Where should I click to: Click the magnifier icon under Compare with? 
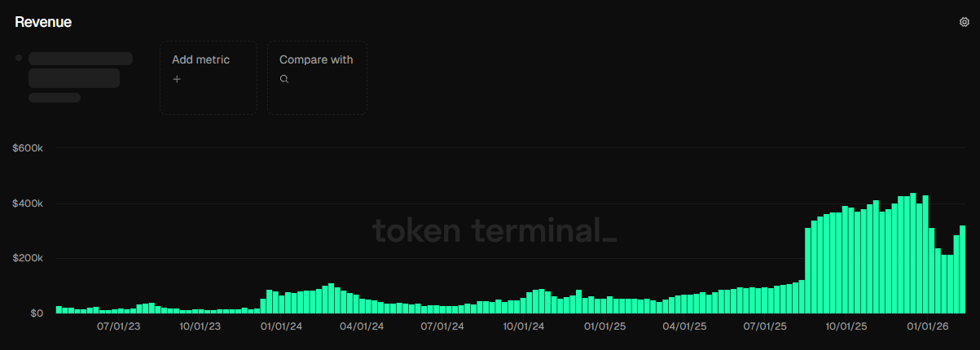click(x=284, y=79)
